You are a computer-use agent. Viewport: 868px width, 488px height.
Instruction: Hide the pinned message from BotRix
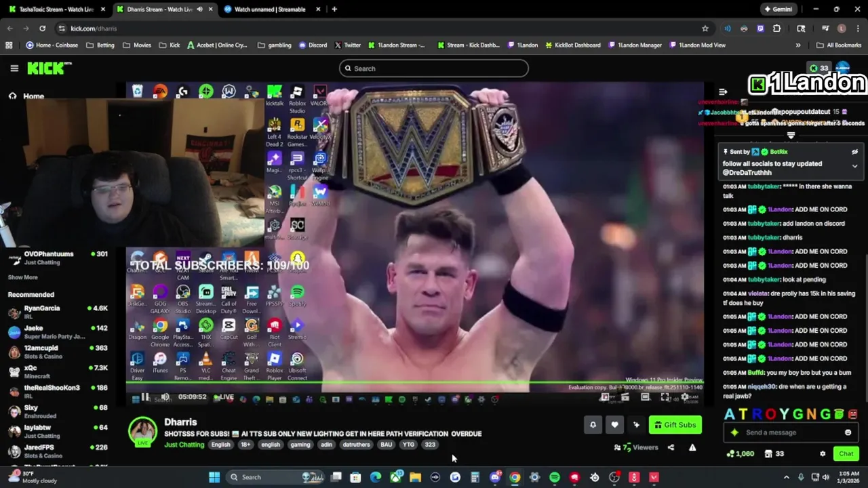(x=854, y=152)
